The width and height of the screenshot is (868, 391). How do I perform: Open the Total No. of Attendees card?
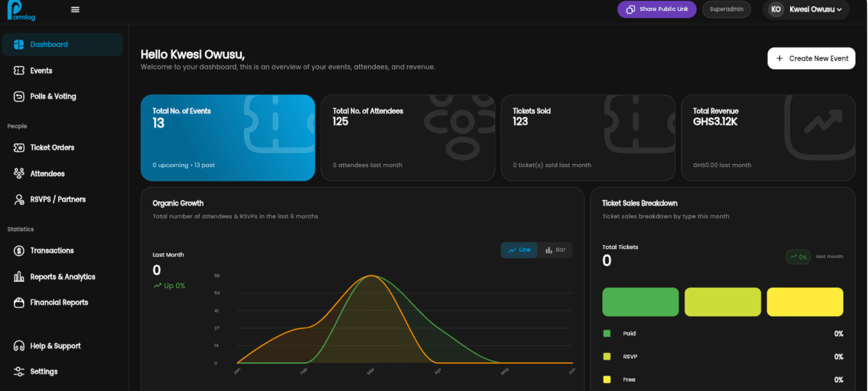[x=408, y=138]
